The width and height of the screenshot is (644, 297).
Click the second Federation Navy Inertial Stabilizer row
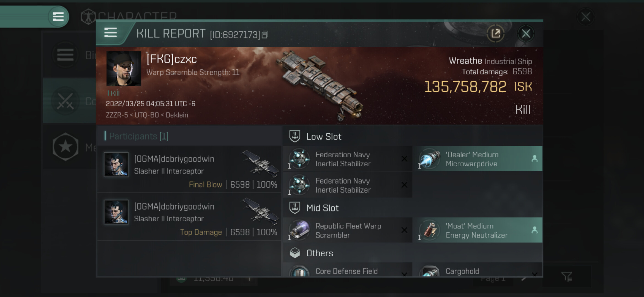point(347,185)
